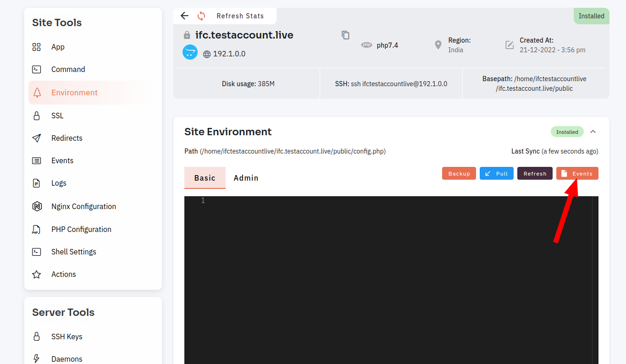626x364 pixels.
Task: Click the Installed badge in Site Environment
Action: [x=567, y=132]
